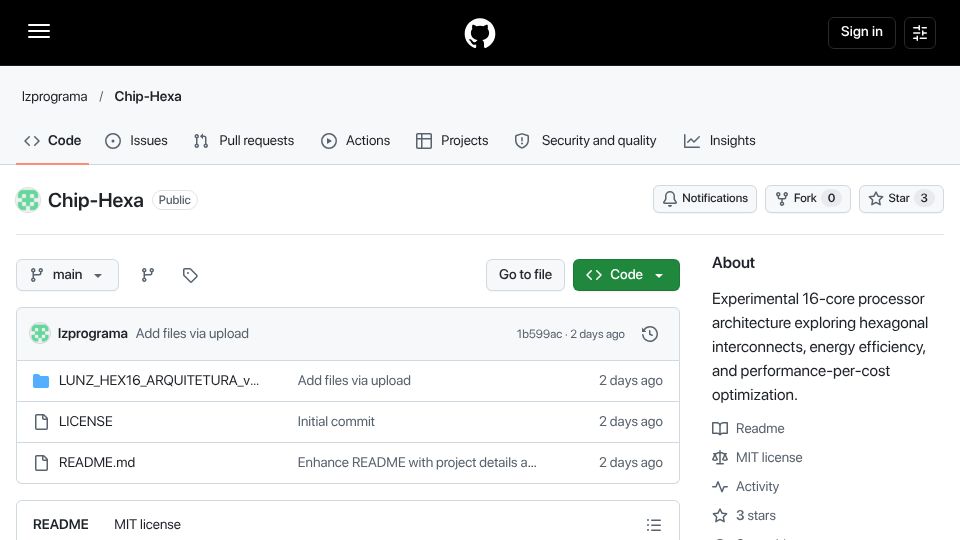Image resolution: width=960 pixels, height=540 pixels.
Task: Open latest commit 'Add files via upload' message
Action: (192, 334)
